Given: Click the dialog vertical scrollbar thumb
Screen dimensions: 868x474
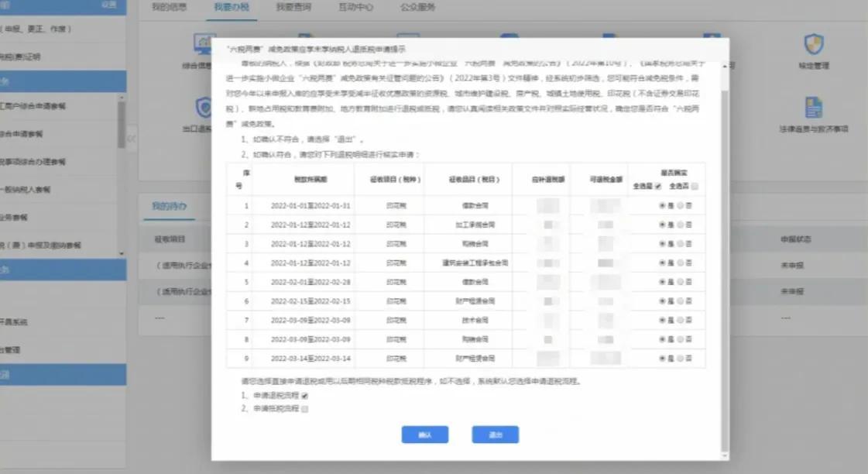Looking at the screenshot, I should 725,271.
